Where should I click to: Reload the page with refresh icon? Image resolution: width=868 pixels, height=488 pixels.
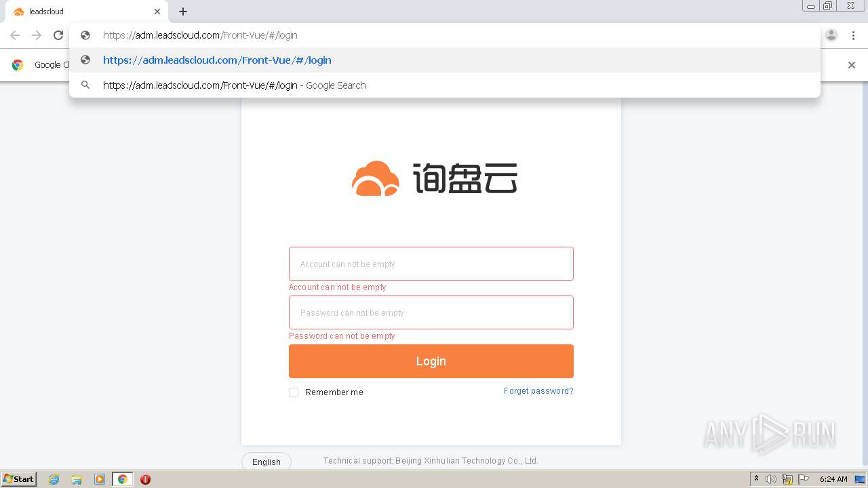tap(58, 35)
